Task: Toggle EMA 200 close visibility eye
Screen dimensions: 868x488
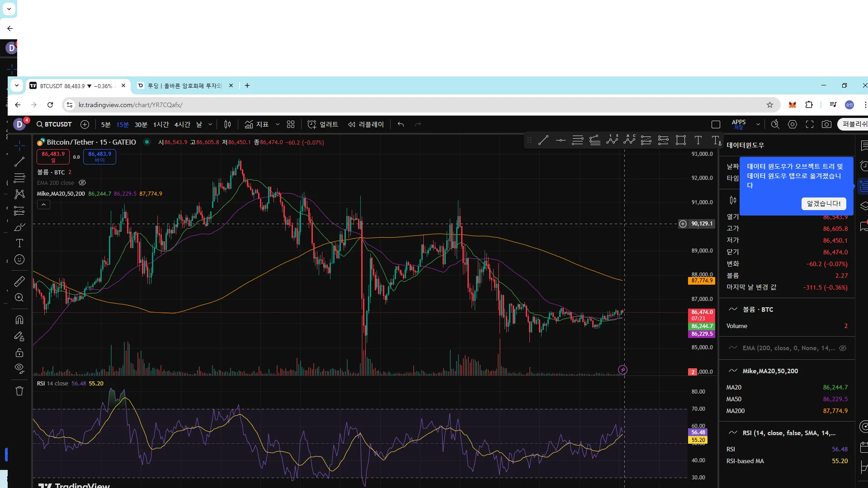Action: [x=82, y=183]
